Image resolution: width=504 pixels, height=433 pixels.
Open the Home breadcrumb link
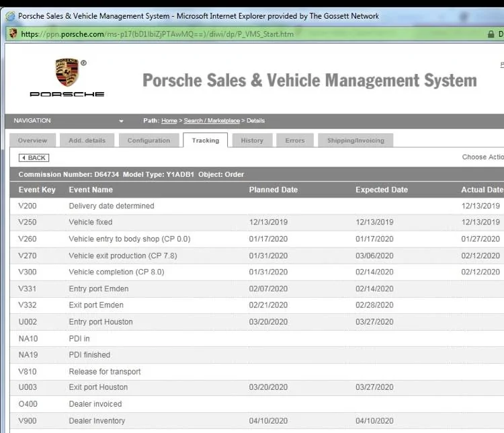(x=169, y=120)
